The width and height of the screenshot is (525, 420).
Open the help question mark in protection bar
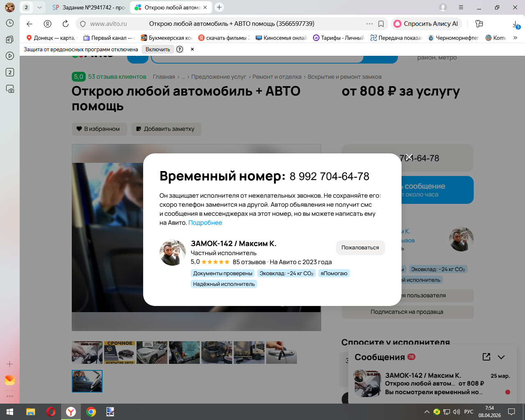click(x=180, y=49)
